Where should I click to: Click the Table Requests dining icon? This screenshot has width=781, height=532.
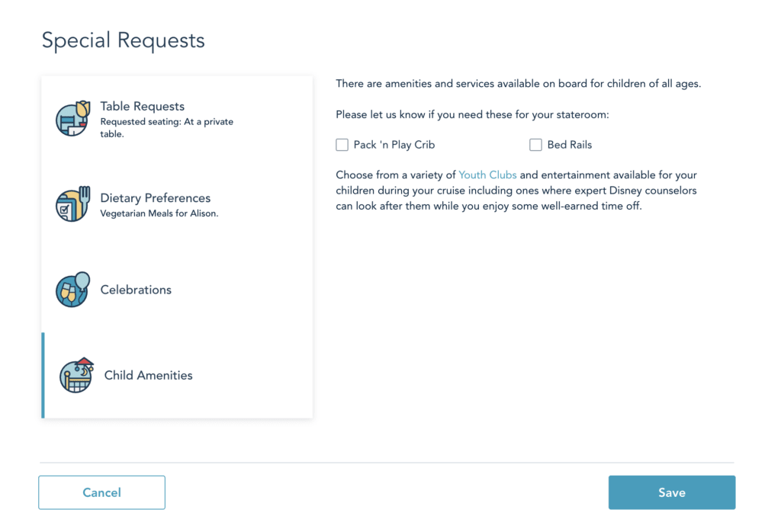coord(73,120)
